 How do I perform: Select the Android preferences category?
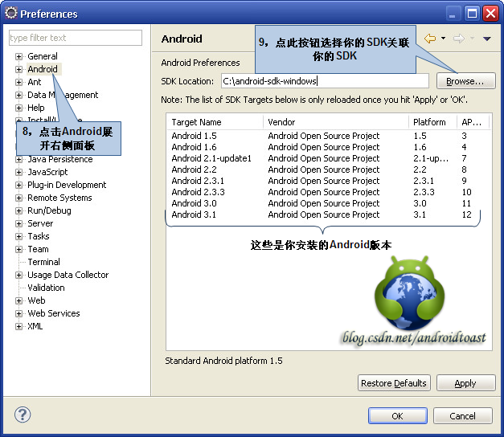(x=43, y=69)
